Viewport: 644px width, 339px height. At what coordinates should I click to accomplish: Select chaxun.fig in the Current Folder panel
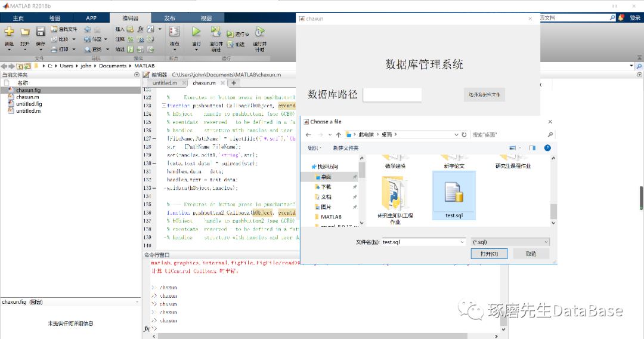click(x=70, y=90)
